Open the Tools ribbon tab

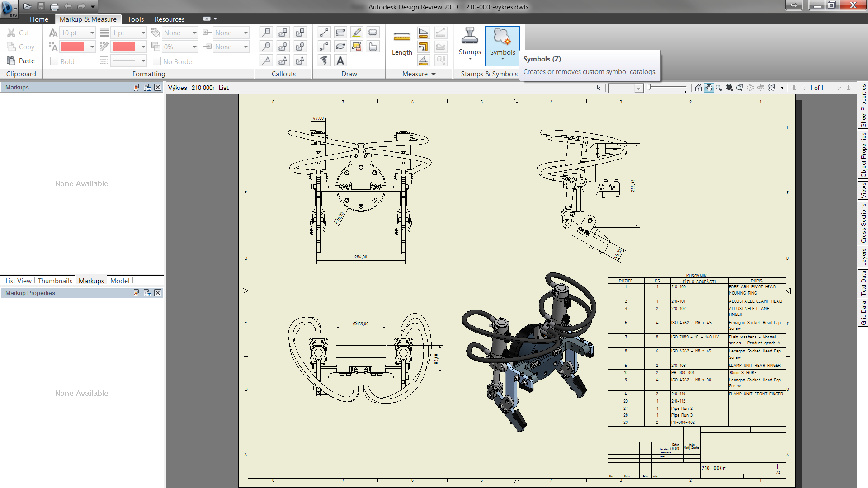click(135, 19)
